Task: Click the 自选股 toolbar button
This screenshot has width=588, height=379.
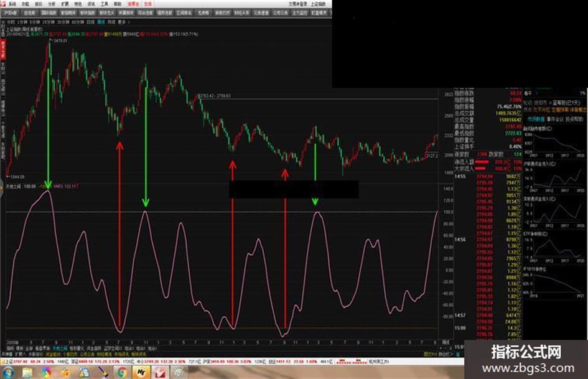Action: coord(30,13)
